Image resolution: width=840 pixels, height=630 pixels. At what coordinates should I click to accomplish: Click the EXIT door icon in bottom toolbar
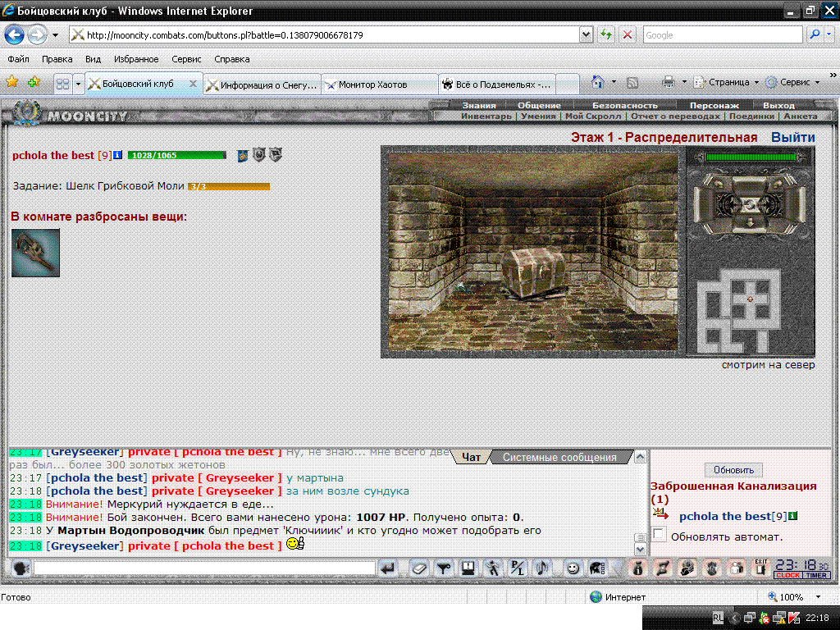[x=760, y=568]
